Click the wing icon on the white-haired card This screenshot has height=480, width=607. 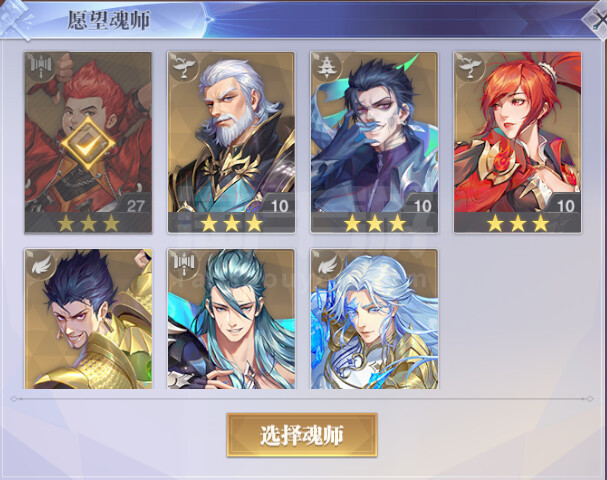(x=328, y=264)
